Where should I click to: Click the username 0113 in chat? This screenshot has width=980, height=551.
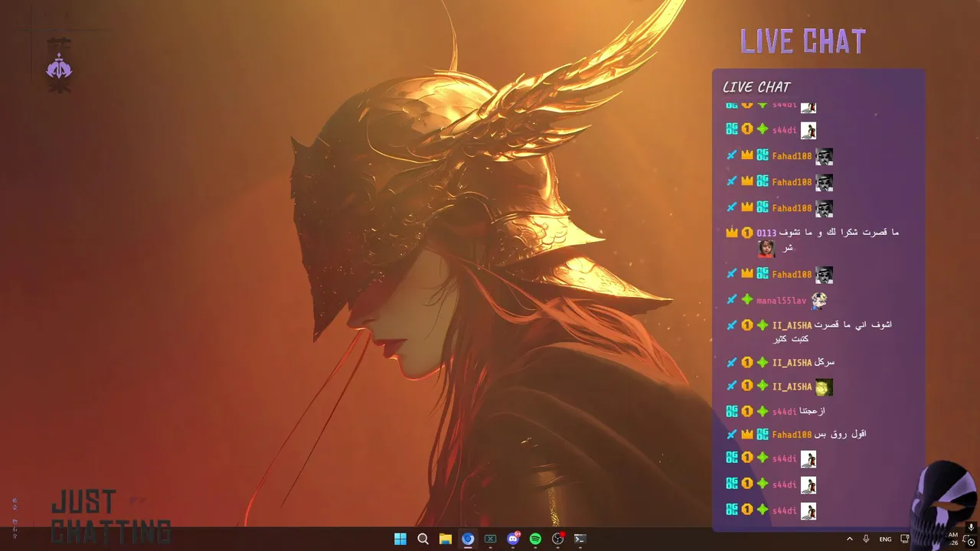pos(766,233)
